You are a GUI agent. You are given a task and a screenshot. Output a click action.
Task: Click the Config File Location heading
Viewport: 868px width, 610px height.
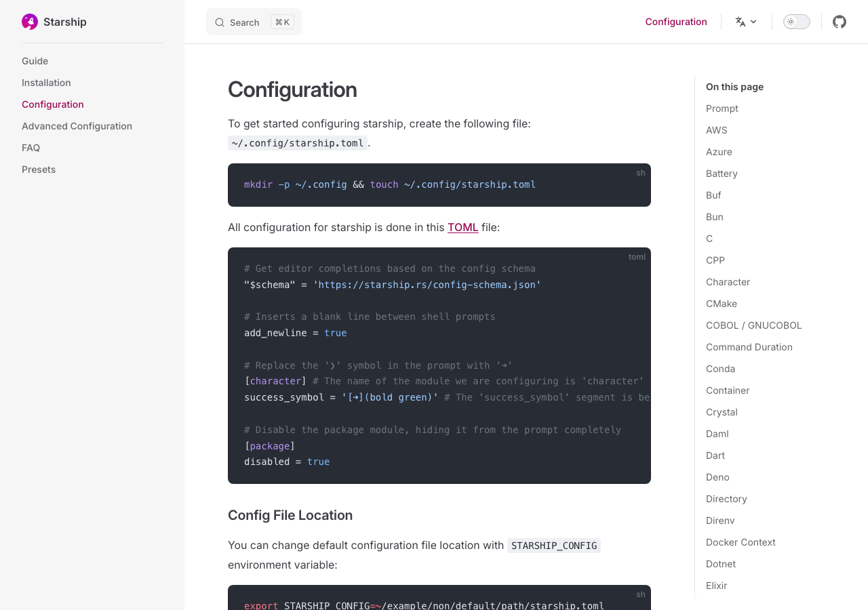point(290,515)
